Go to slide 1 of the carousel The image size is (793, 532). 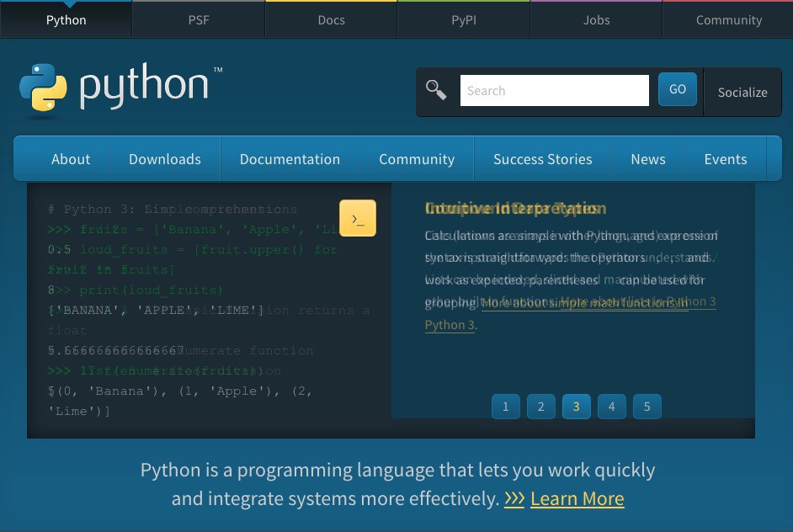tap(505, 407)
